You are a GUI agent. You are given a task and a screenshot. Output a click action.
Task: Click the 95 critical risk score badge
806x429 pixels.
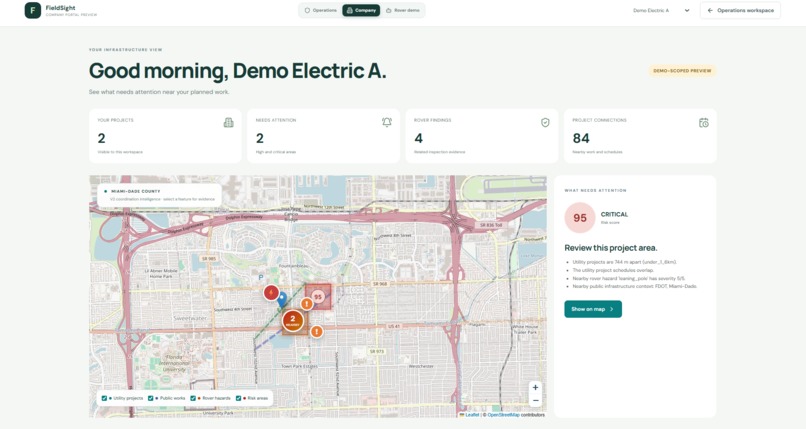(580, 218)
